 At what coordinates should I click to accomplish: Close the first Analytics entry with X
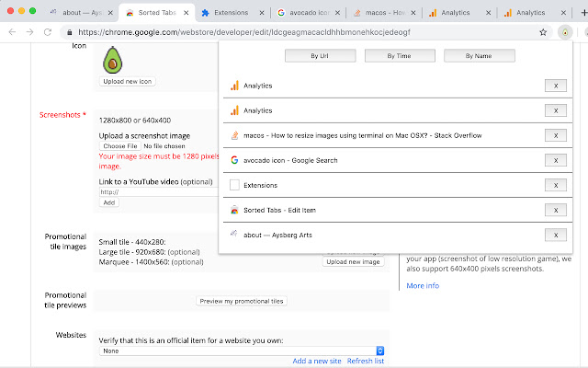(x=555, y=86)
